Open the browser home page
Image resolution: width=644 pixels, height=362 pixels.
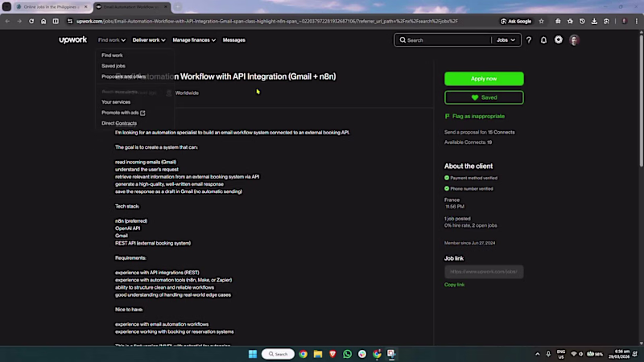click(x=43, y=21)
